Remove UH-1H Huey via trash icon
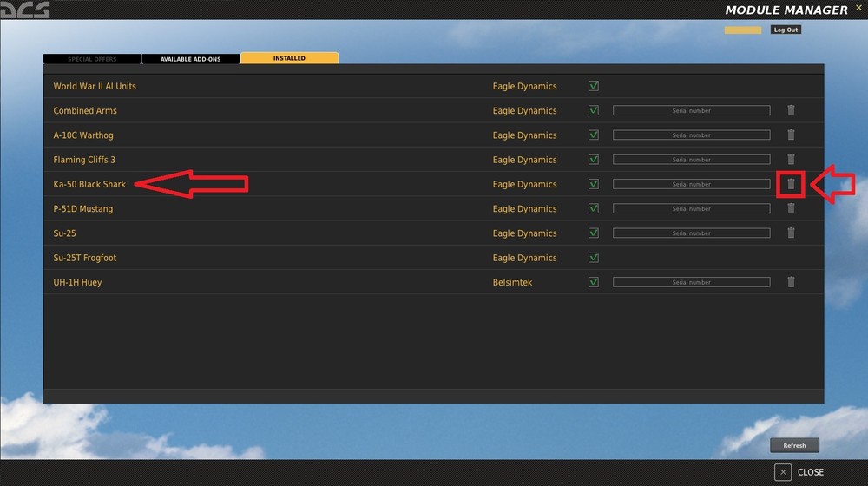 791,282
